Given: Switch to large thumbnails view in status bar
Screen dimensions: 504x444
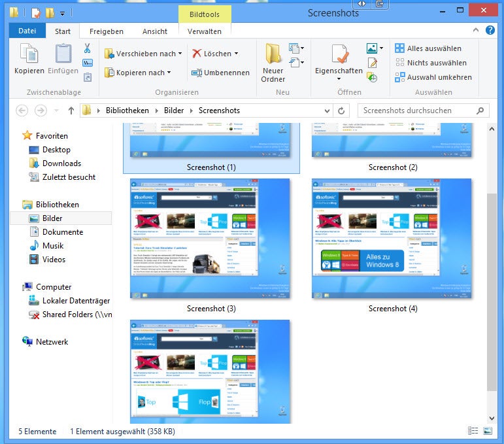Looking at the screenshot, I should click(488, 431).
